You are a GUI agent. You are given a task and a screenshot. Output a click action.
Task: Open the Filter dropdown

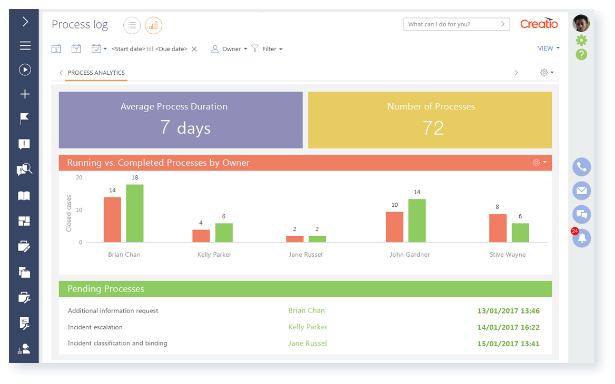tap(267, 49)
